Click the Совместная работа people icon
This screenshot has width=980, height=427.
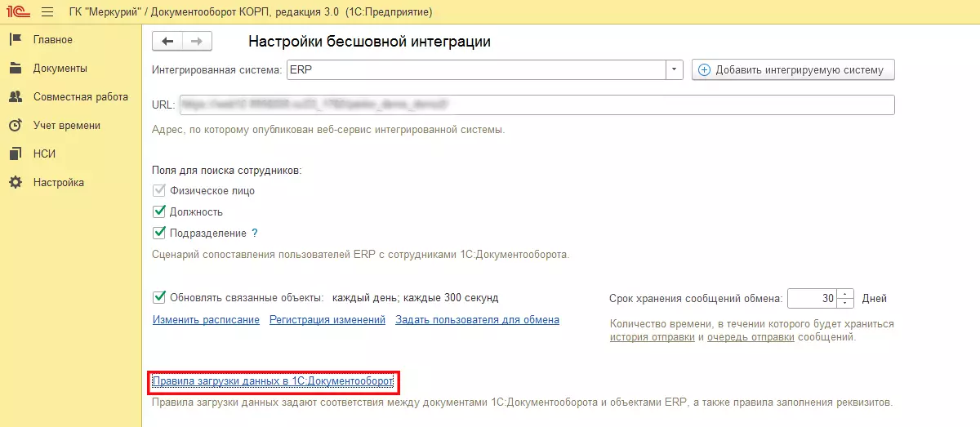pyautogui.click(x=16, y=96)
